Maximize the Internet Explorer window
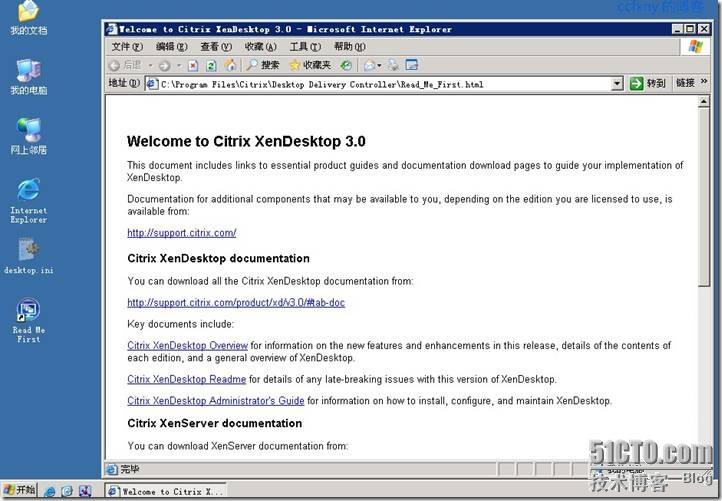This screenshot has width=722, height=501. point(690,29)
